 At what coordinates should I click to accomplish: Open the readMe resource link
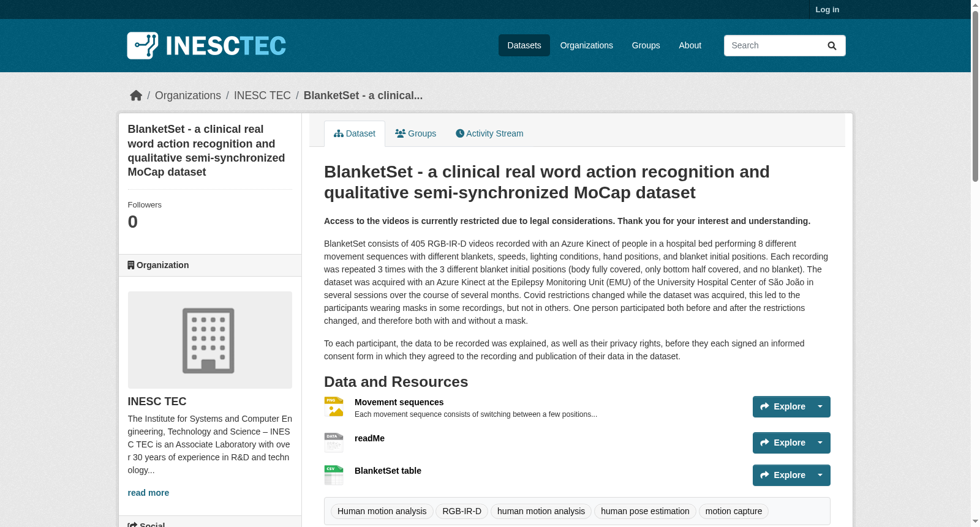[x=370, y=438]
